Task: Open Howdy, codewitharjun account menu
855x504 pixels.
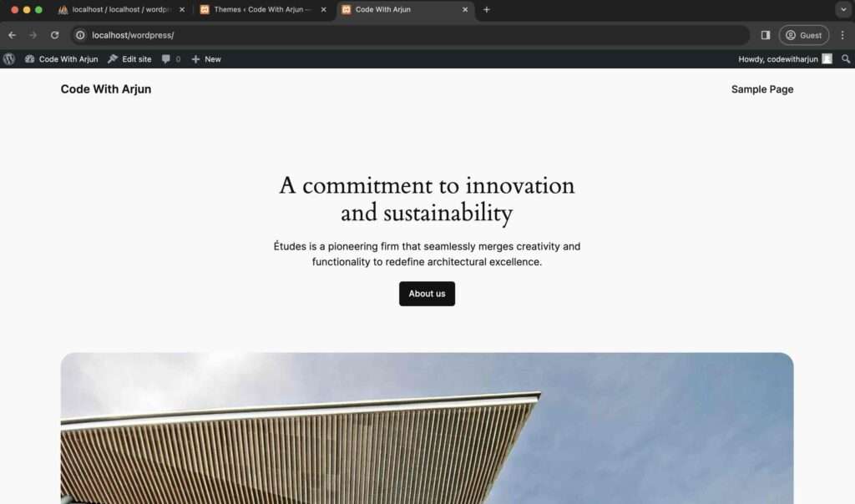Action: [785, 59]
